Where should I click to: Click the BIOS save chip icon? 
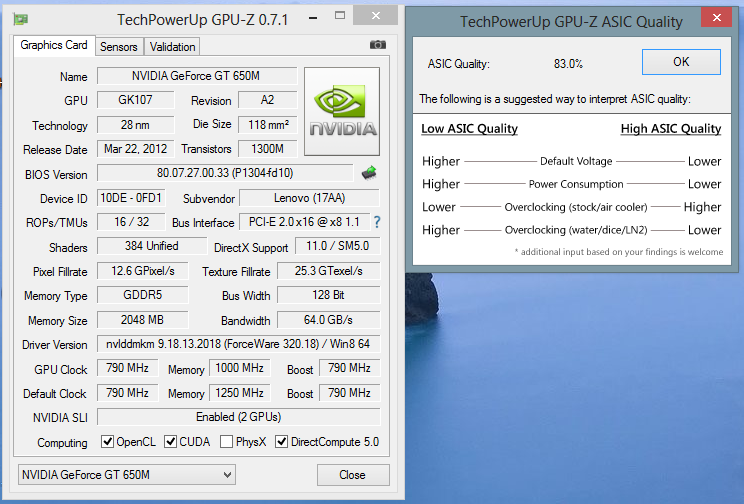point(369,173)
